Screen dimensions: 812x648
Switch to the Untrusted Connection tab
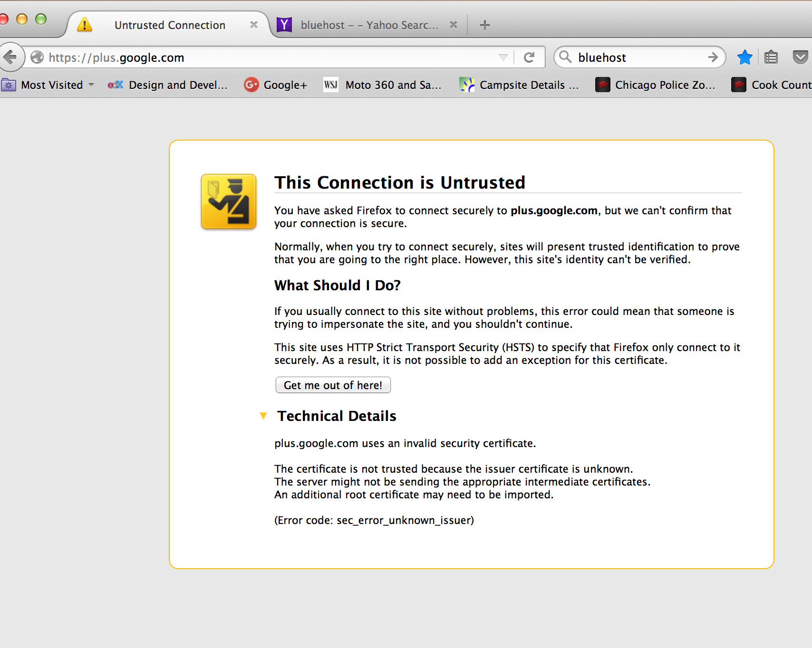tap(170, 25)
